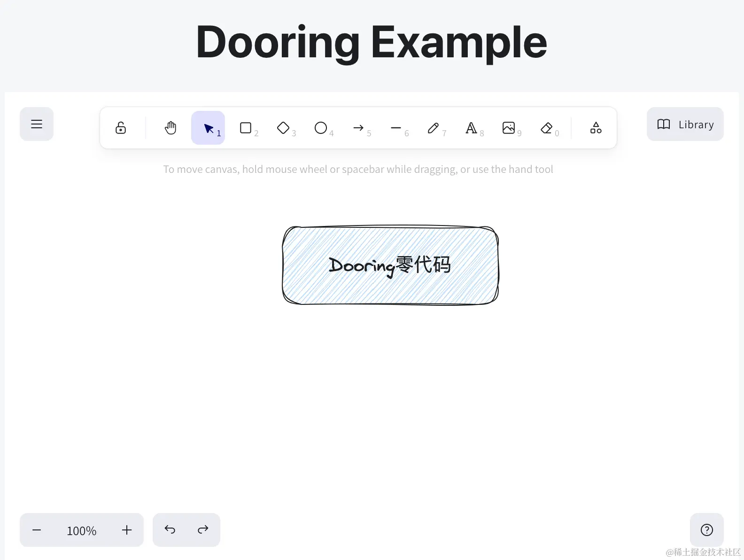This screenshot has width=744, height=560.
Task: Zoom in with the plus button
Action: tap(127, 530)
